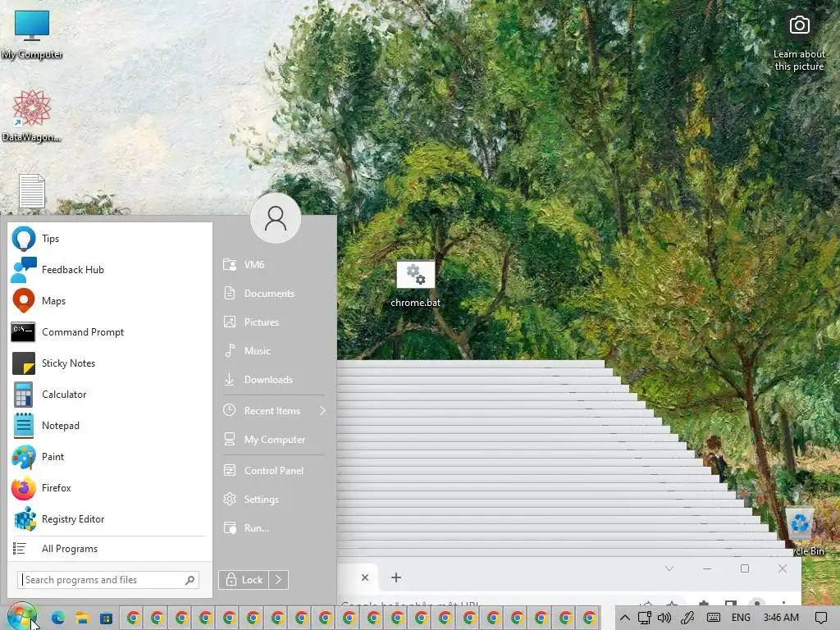Open File Explorer from taskbar
Viewport: 840px width, 630px height.
coord(82,619)
